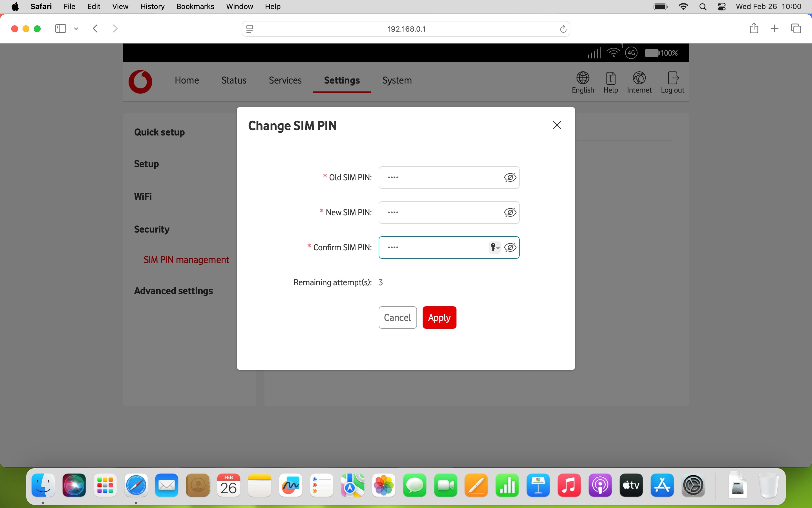The image size is (812, 508).
Task: Go back in Safari
Action: pos(95,29)
